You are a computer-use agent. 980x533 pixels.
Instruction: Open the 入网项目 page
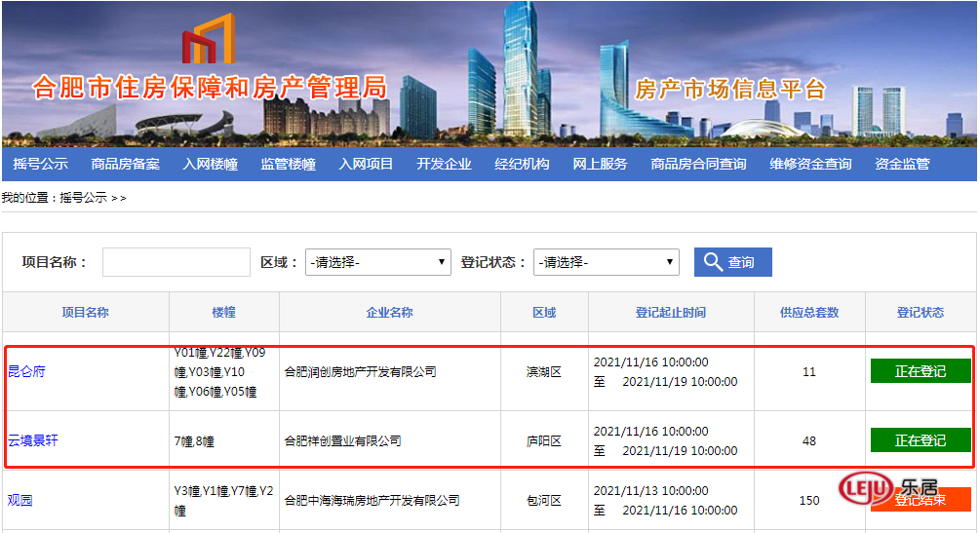[x=367, y=164]
